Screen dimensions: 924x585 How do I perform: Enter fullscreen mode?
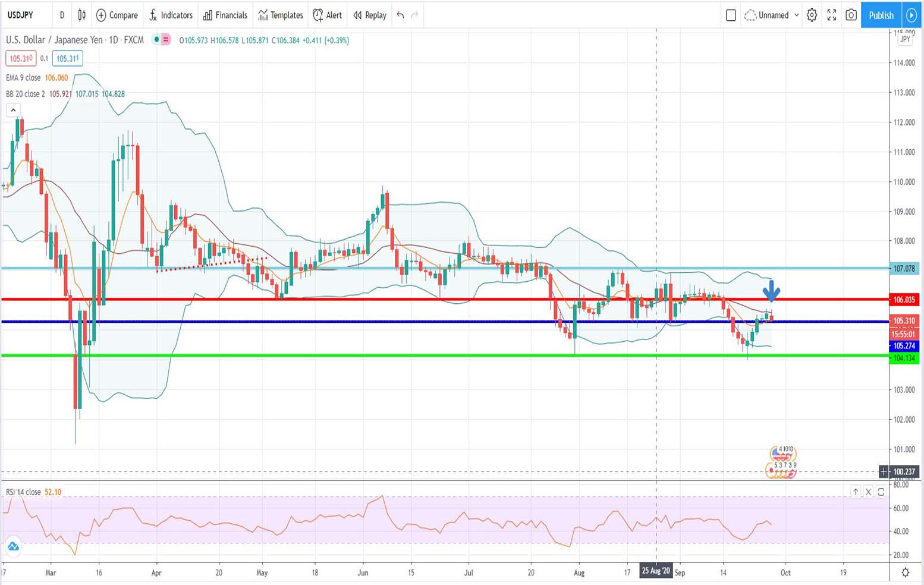click(831, 15)
